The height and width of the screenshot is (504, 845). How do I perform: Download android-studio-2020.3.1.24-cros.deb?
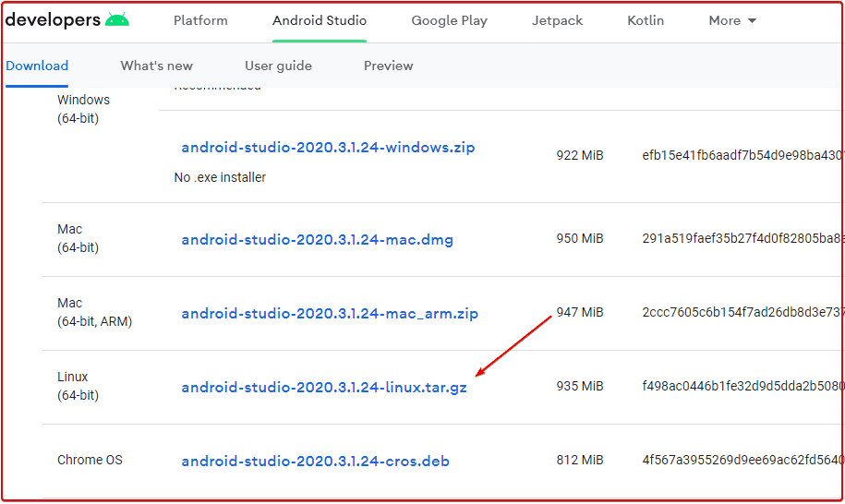(315, 461)
